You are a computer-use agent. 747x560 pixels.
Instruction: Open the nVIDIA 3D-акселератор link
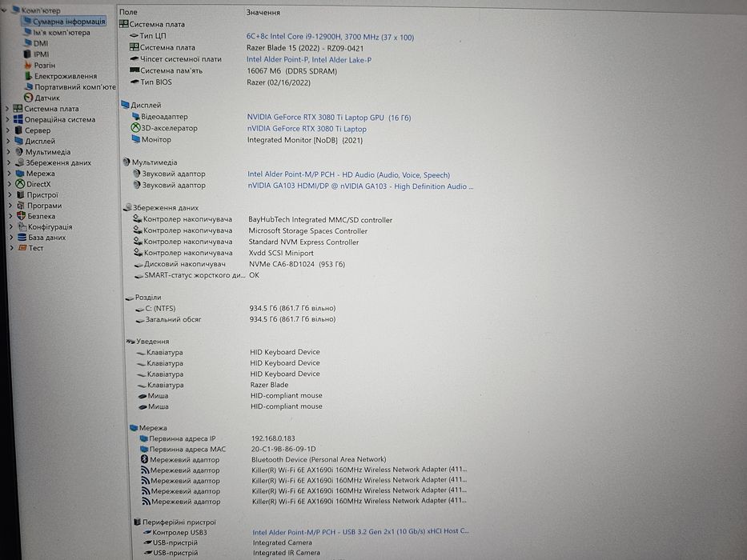[307, 129]
